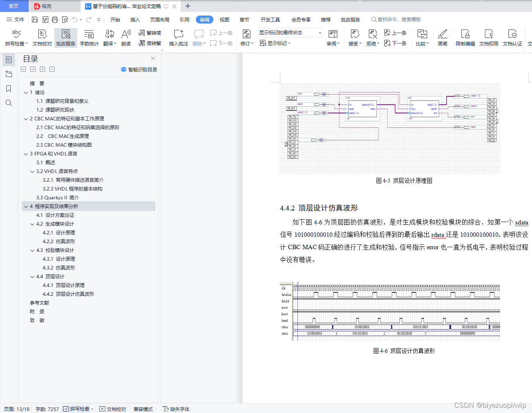Open the bookmark icon in left sidebar

8,88
